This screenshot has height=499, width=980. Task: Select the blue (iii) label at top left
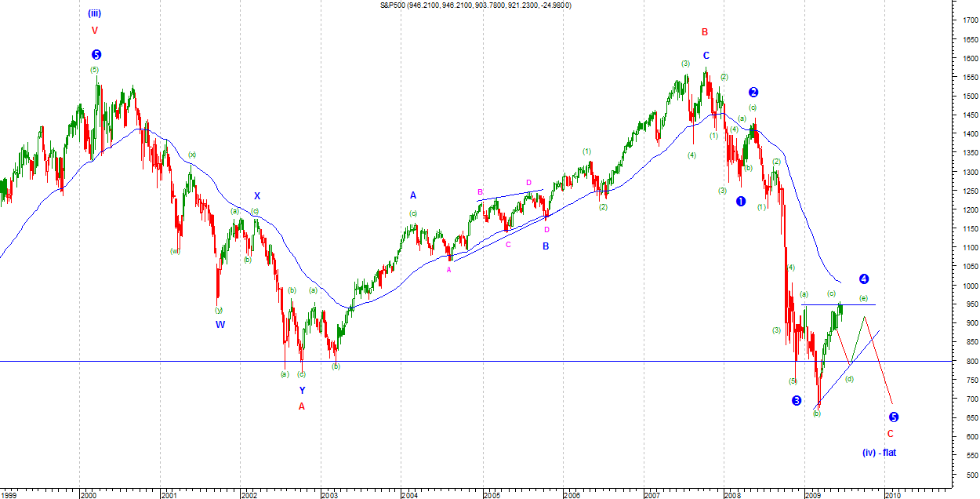tap(95, 13)
